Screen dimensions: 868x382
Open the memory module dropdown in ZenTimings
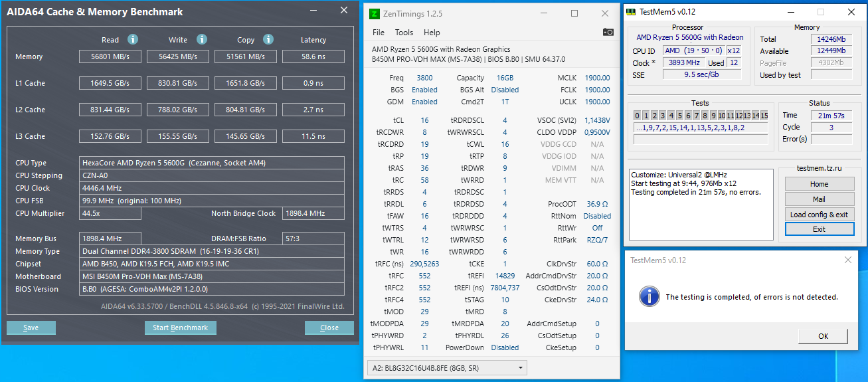[446, 367]
